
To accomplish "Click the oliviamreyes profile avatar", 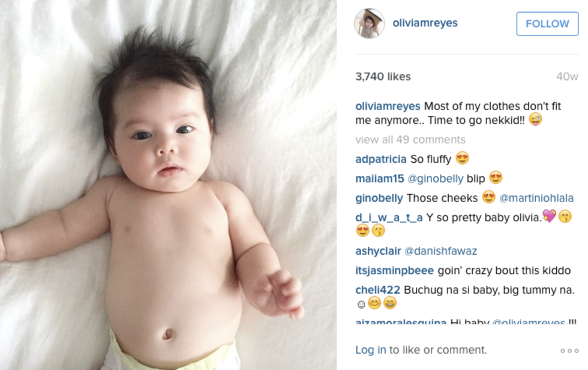I will click(x=370, y=23).
